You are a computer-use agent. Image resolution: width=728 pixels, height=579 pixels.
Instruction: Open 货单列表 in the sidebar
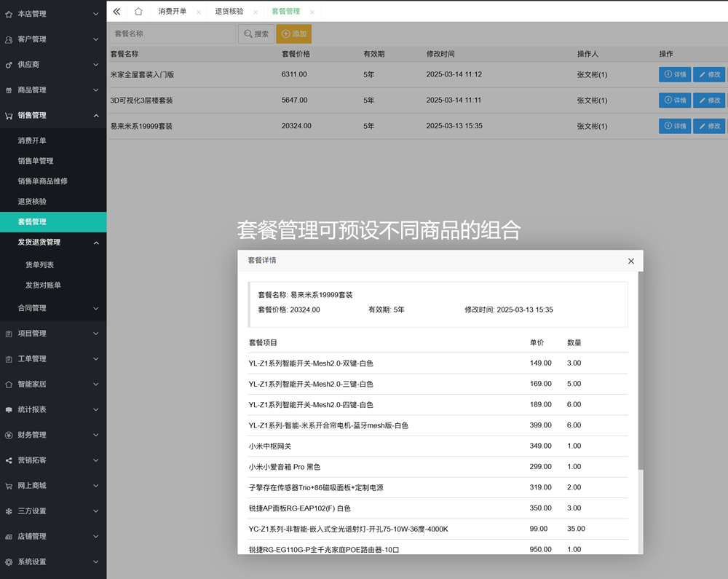[x=39, y=264]
